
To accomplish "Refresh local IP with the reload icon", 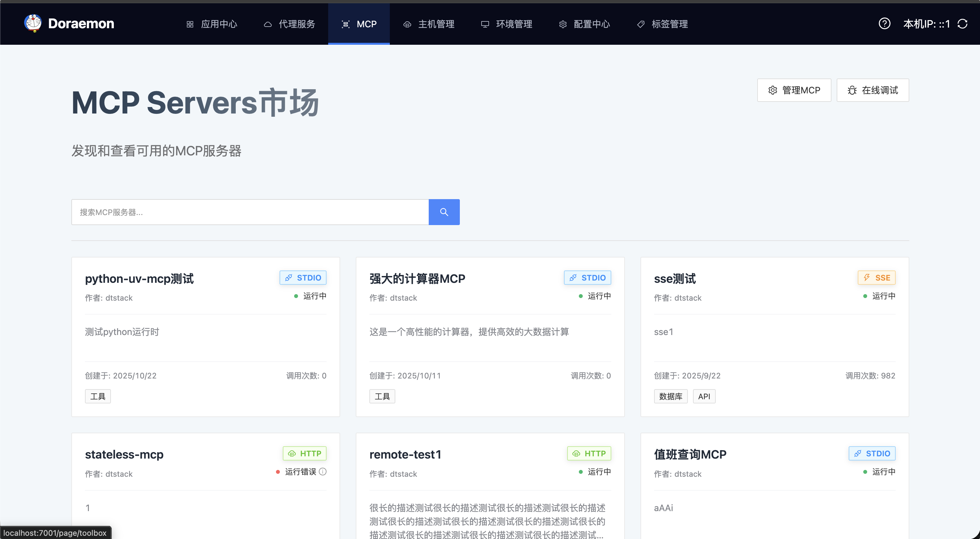I will 962,24.
